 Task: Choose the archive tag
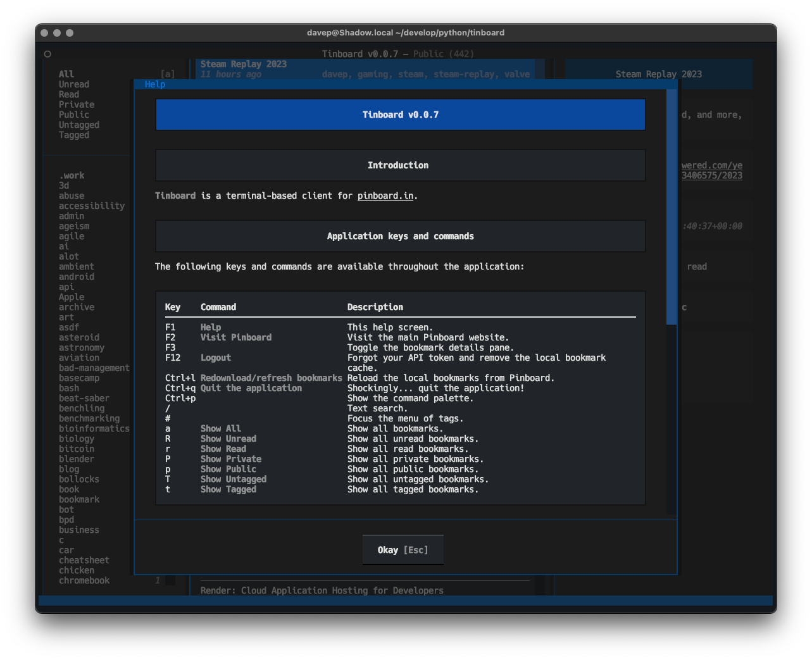click(77, 307)
